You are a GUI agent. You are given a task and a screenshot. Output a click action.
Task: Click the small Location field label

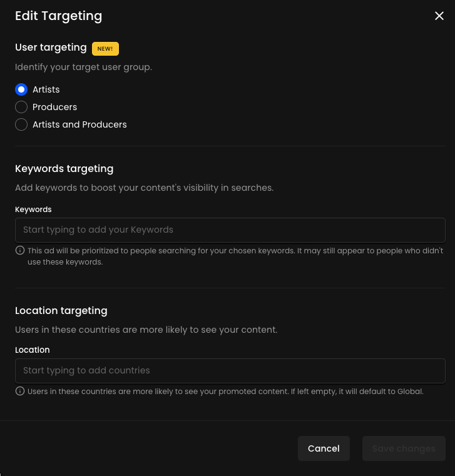(x=33, y=350)
